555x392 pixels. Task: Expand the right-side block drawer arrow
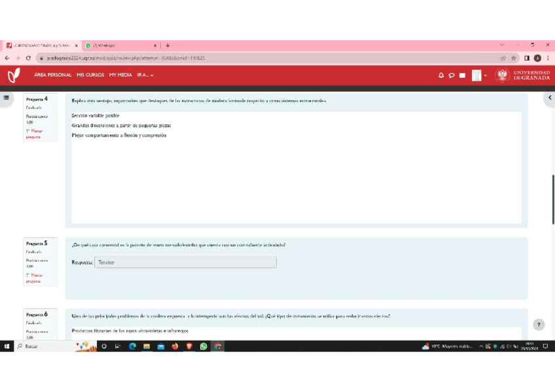coord(550,98)
